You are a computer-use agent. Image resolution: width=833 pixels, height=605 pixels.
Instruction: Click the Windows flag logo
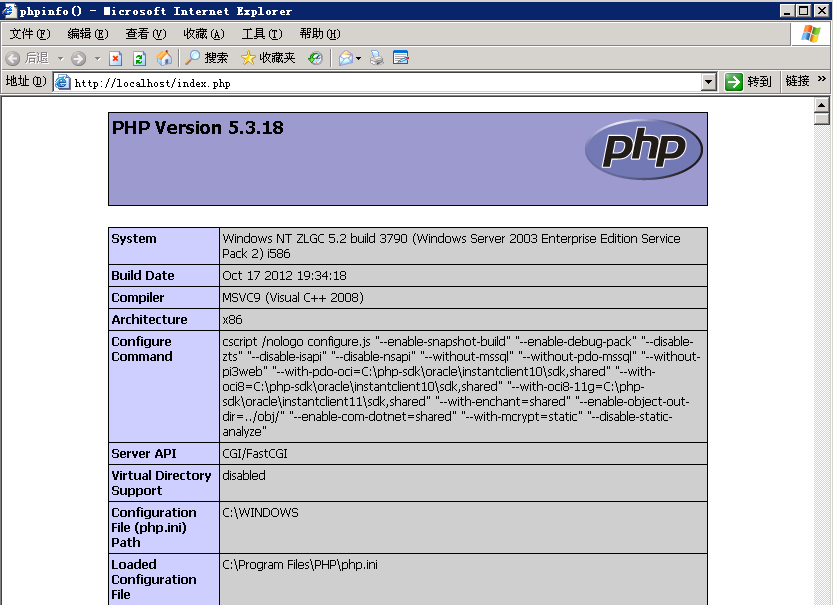[811, 34]
